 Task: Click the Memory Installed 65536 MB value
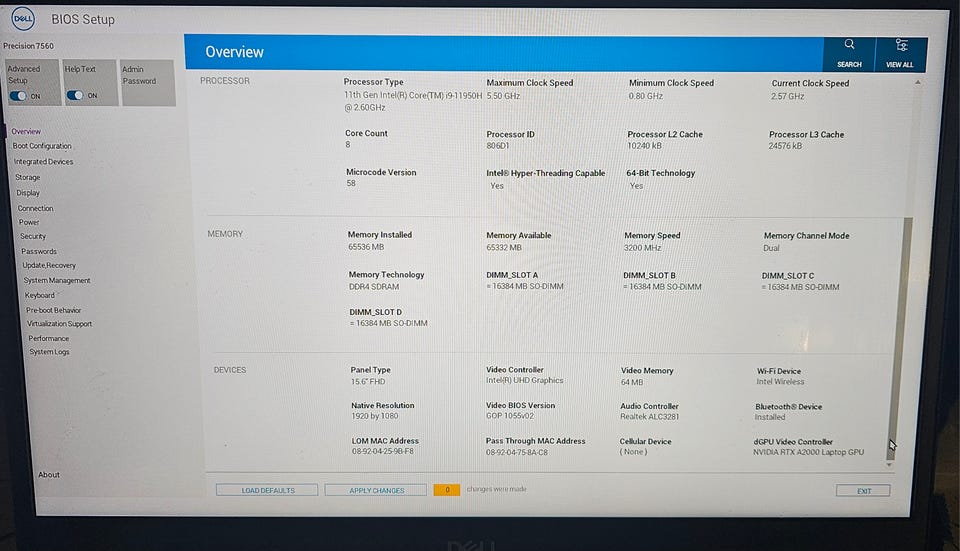click(366, 247)
